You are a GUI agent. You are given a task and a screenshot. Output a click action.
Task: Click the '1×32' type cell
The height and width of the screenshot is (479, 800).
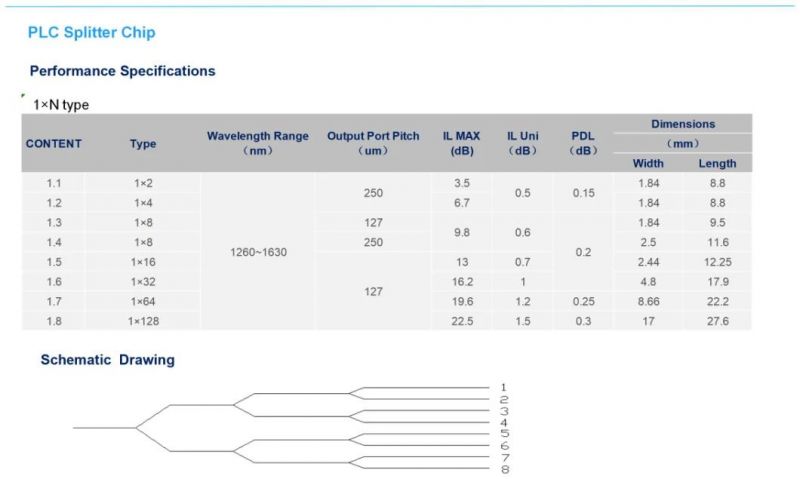point(143,282)
